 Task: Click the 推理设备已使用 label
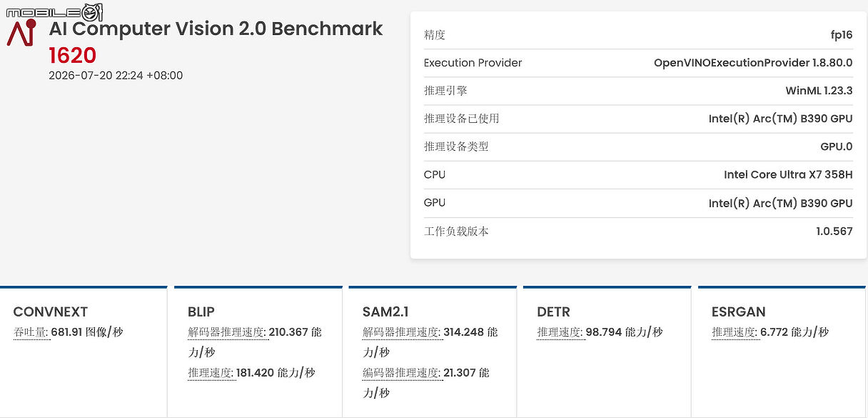point(461,119)
